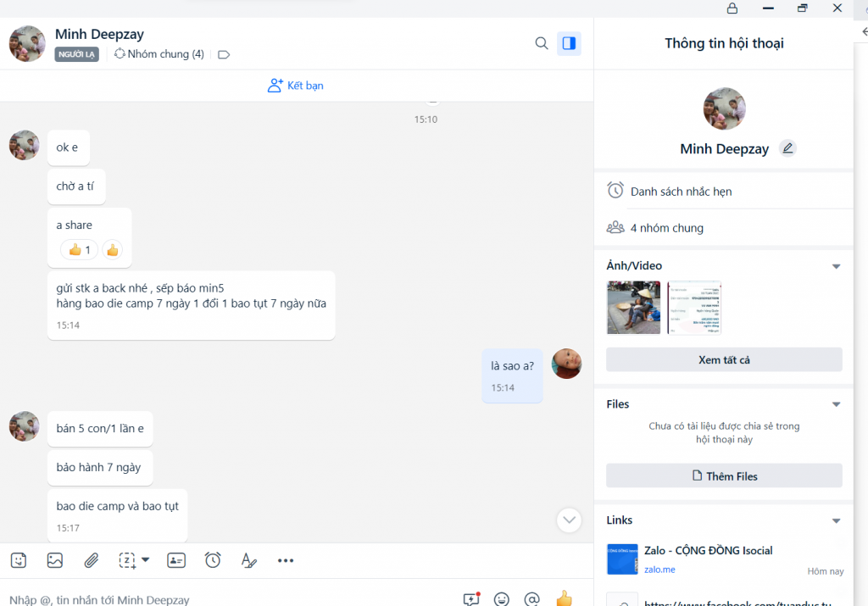Open the 4 nhóm chung list
The width and height of the screenshot is (868, 606).
tap(666, 228)
